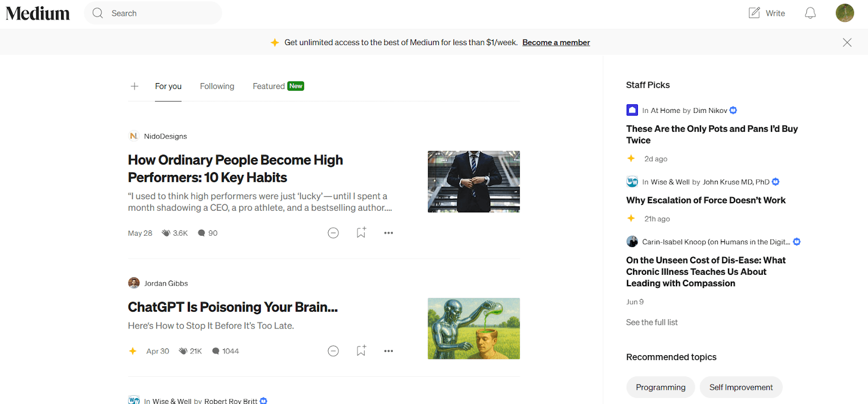Click the High Performers story excerpt text
Image resolution: width=868 pixels, height=404 pixels.
(260, 202)
